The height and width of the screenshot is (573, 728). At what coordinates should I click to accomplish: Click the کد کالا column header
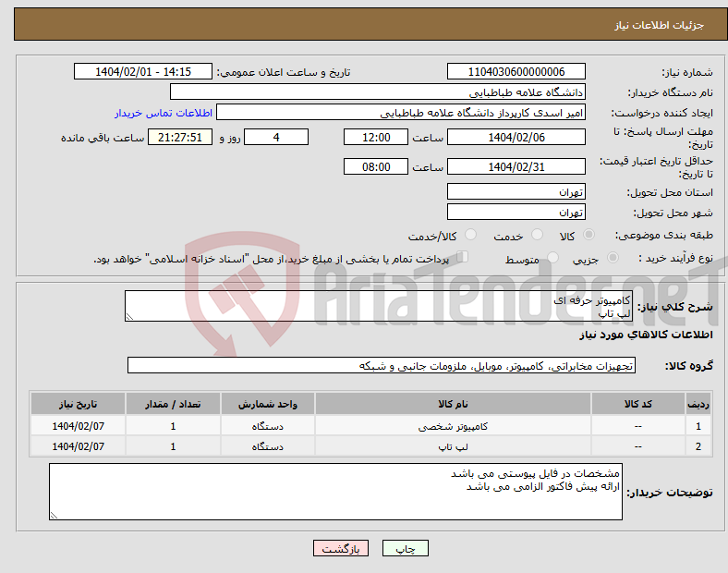point(638,404)
